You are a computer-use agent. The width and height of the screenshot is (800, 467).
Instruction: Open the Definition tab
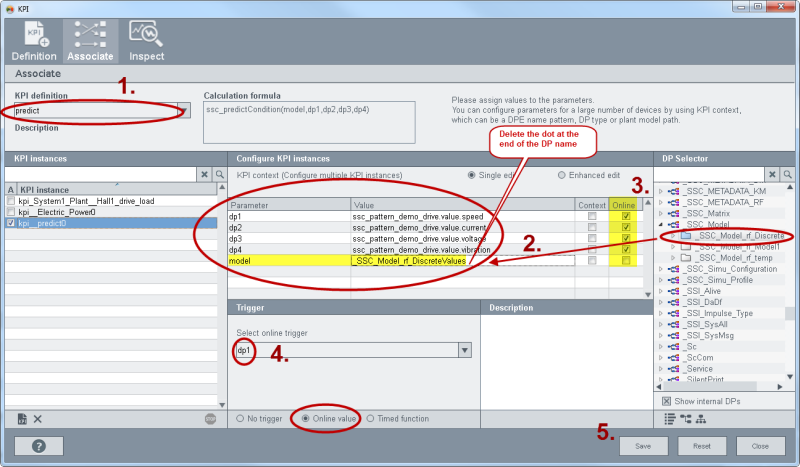pyautogui.click(x=34, y=41)
